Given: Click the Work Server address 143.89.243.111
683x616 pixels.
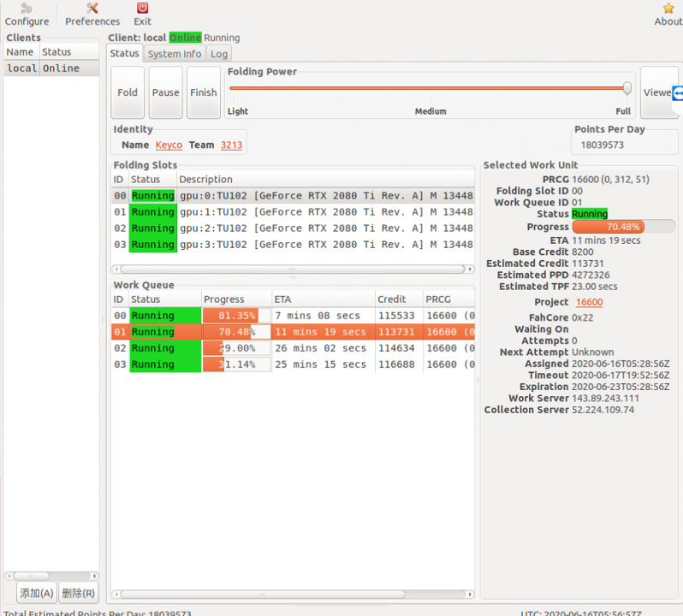Looking at the screenshot, I should tap(605, 399).
